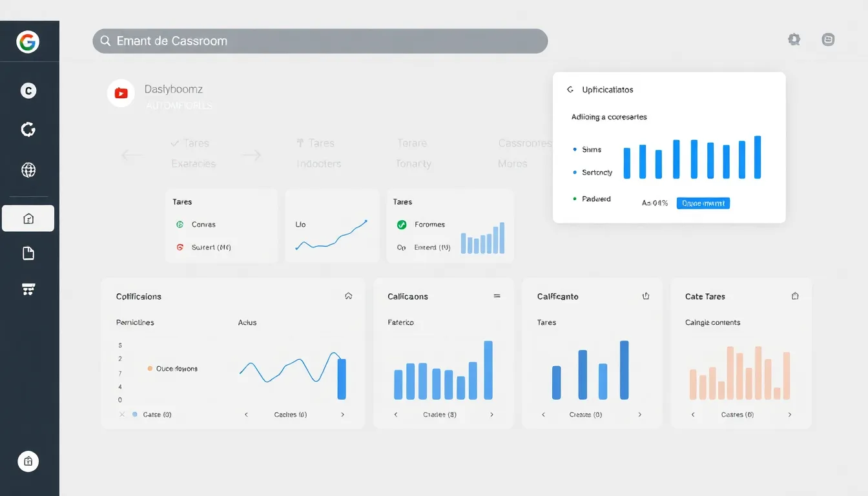Image resolution: width=868 pixels, height=496 pixels.
Task: Click the search bar at the top
Action: click(320, 41)
